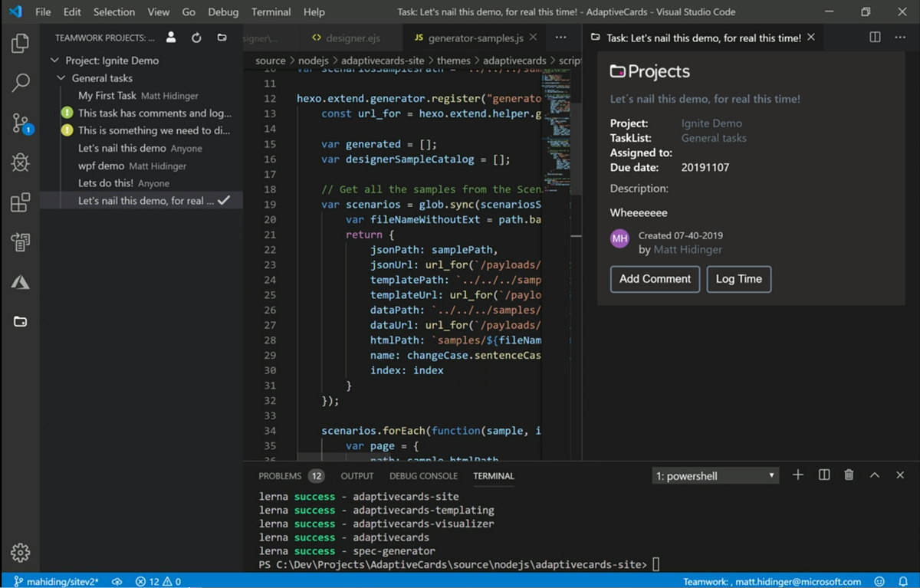The height and width of the screenshot is (588, 920).
Task: Toggle the checkmark on 'Let's nail this demo, for real'
Action: 222,201
